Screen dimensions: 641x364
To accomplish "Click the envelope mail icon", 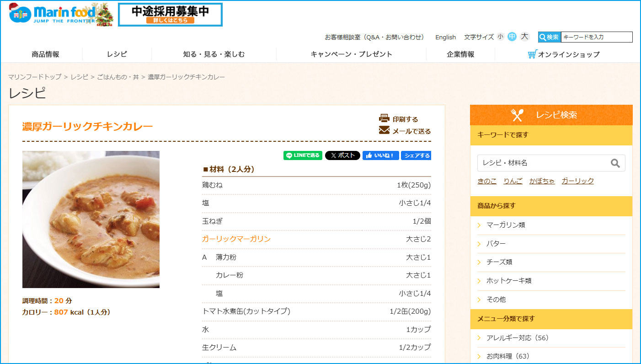I will (384, 131).
